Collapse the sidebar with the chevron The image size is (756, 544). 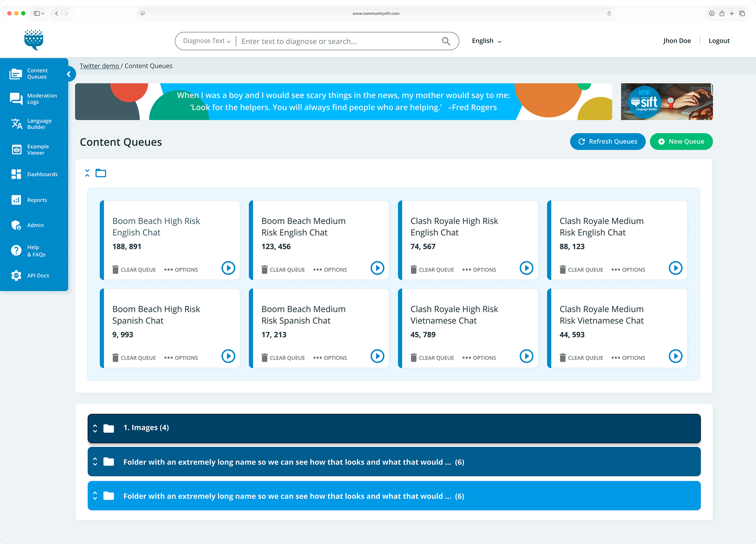pos(69,74)
